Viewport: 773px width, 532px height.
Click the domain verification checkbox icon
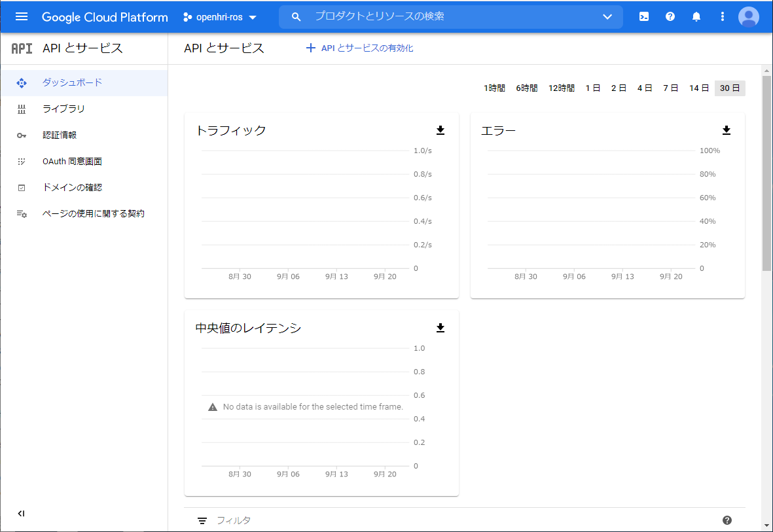coord(21,188)
